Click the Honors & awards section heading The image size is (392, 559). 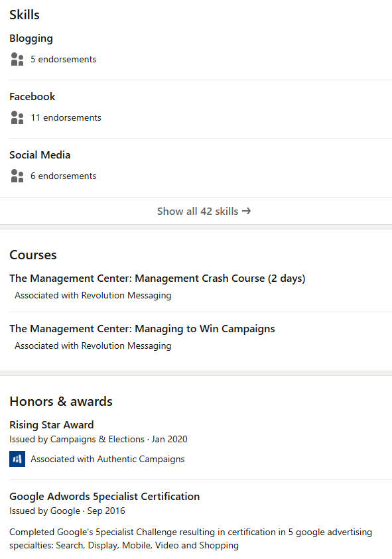[60, 401]
